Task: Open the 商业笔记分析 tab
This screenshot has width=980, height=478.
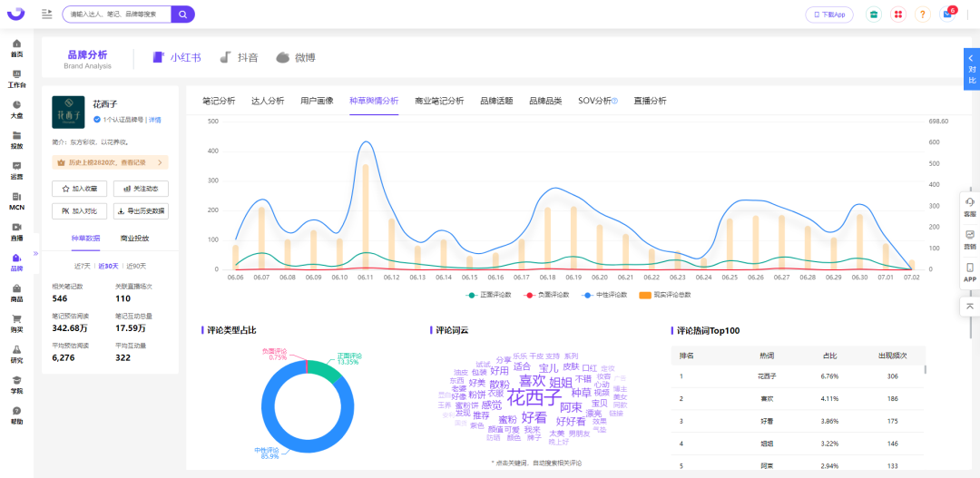Action: pyautogui.click(x=439, y=102)
